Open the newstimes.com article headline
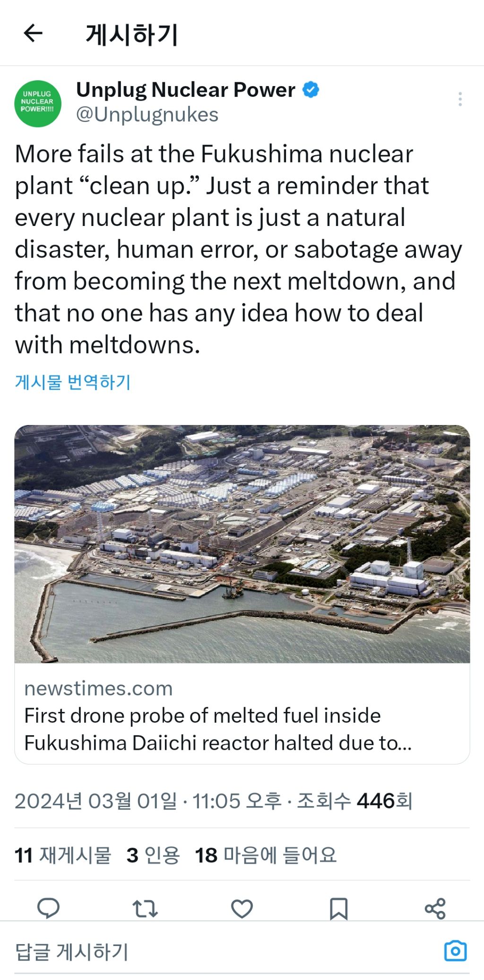 (217, 729)
